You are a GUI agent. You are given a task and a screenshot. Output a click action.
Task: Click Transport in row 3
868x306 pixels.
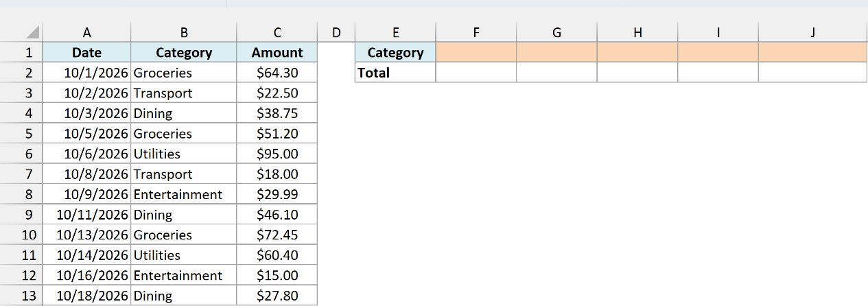[x=163, y=93]
